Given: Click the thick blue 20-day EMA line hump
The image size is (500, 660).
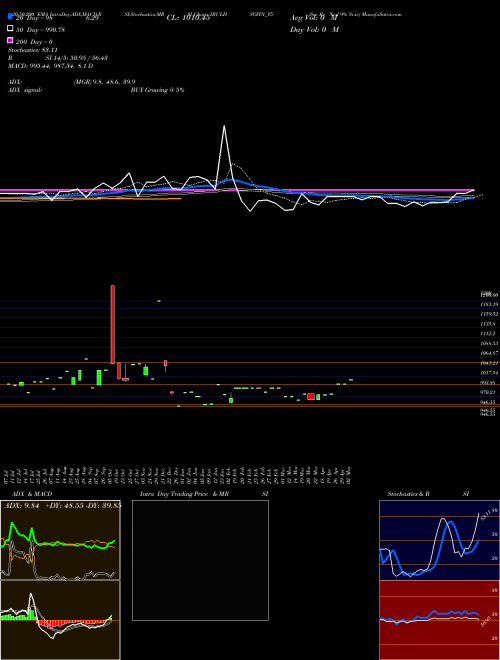Looking at the screenshot, I should coord(231,180).
